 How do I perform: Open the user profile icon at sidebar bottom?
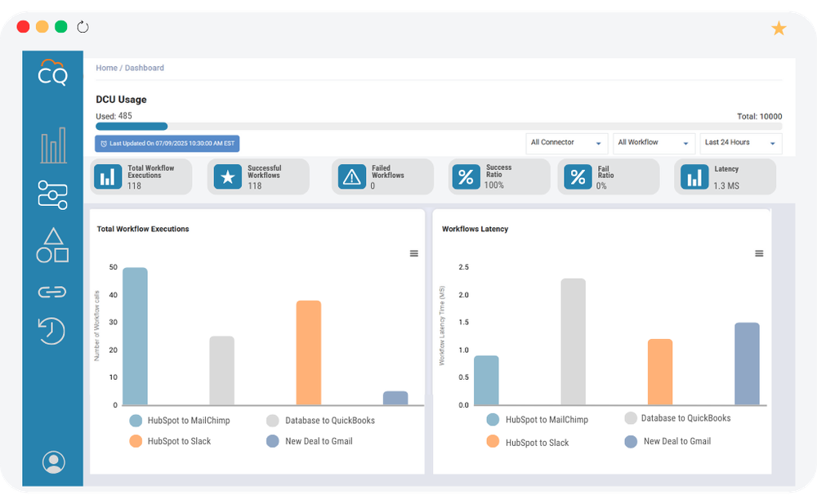(51, 462)
